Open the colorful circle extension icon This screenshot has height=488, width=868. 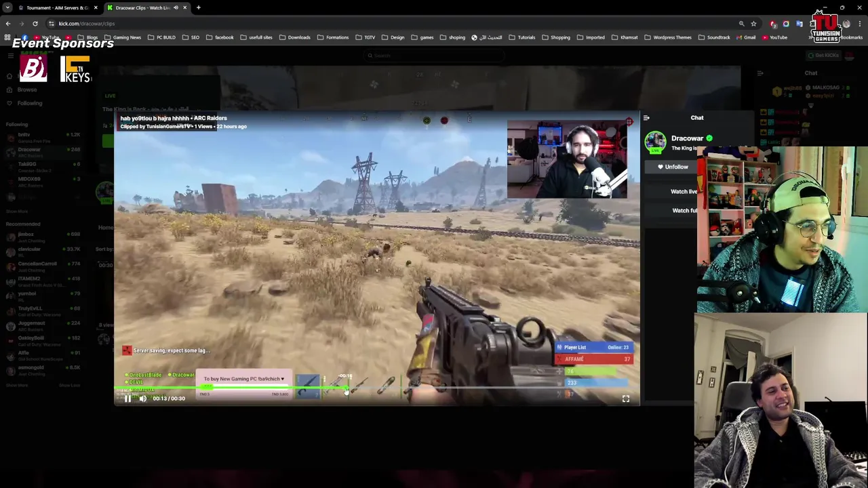pos(786,24)
